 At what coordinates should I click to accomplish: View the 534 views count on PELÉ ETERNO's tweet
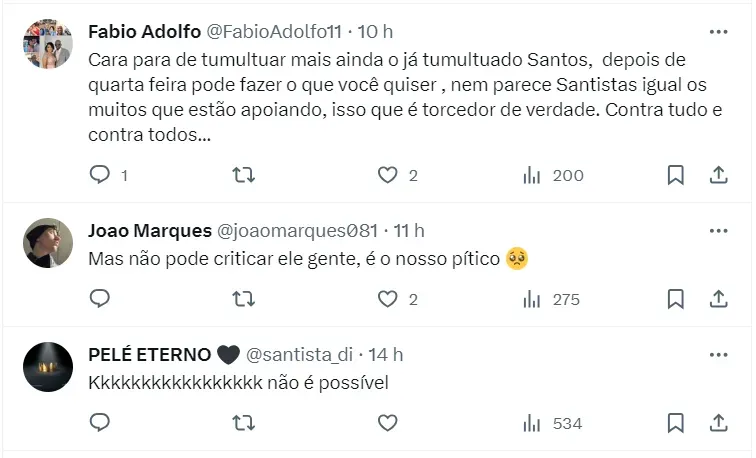pos(553,423)
